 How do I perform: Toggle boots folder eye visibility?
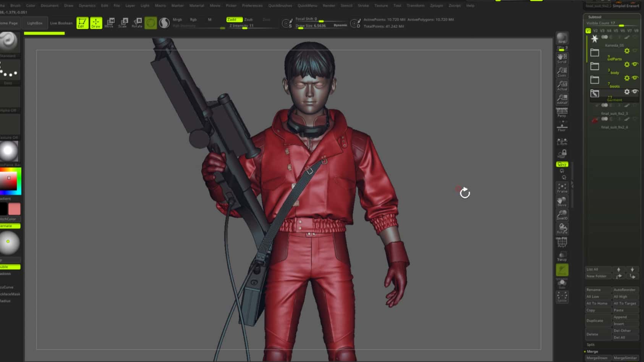pyautogui.click(x=635, y=78)
